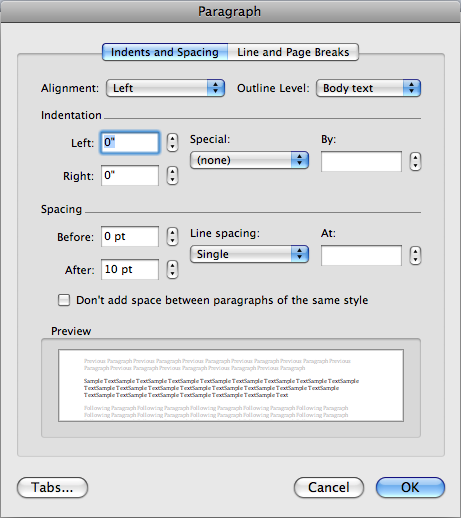This screenshot has height=518, width=461.
Task: Click the Left indentation stepper arrows
Action: pos(172,143)
